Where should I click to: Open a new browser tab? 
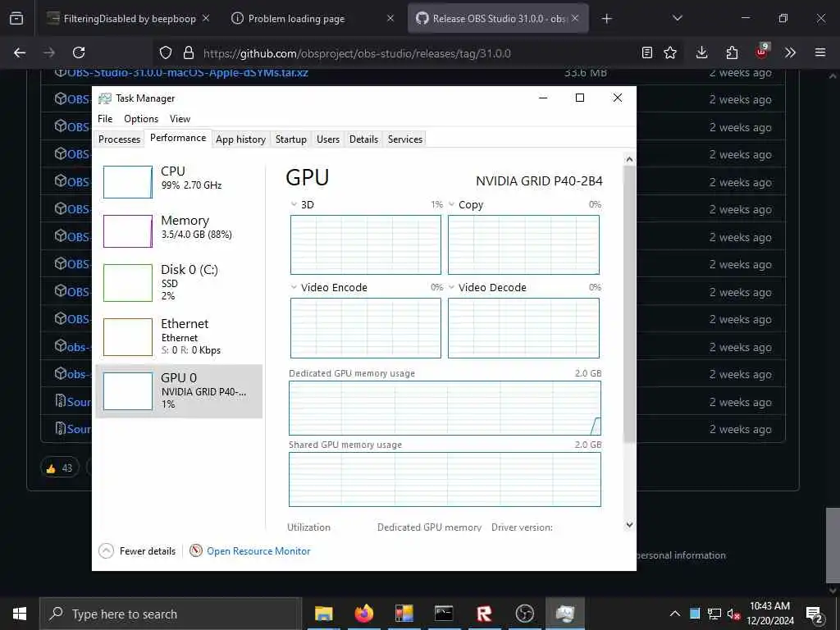pyautogui.click(x=606, y=19)
